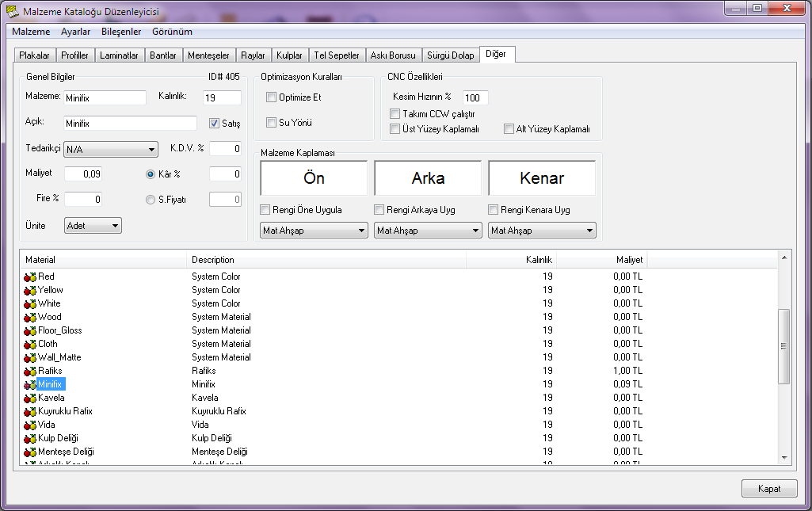Click the selected Minifix row icon
812x511 pixels.
point(30,385)
